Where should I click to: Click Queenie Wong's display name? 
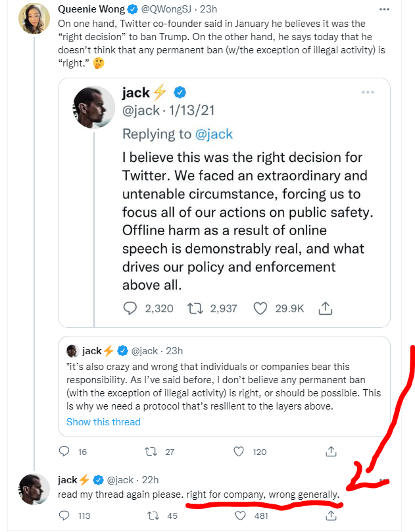(93, 10)
